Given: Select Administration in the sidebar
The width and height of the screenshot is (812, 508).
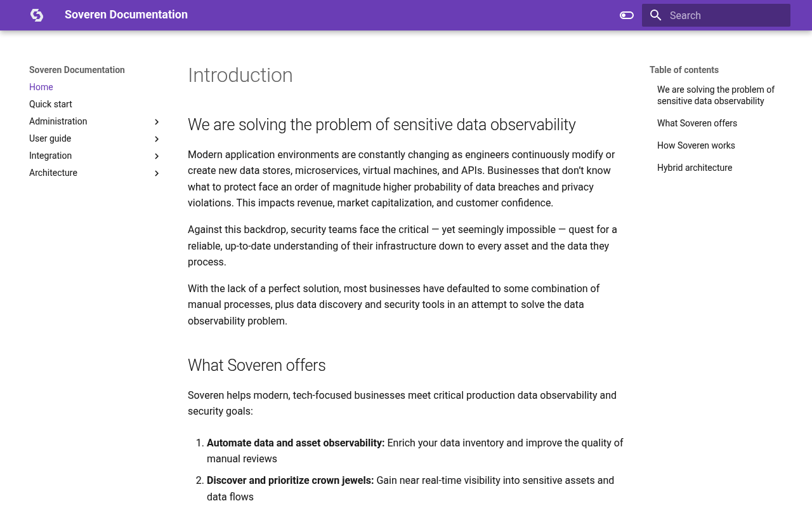Looking at the screenshot, I should (x=58, y=121).
